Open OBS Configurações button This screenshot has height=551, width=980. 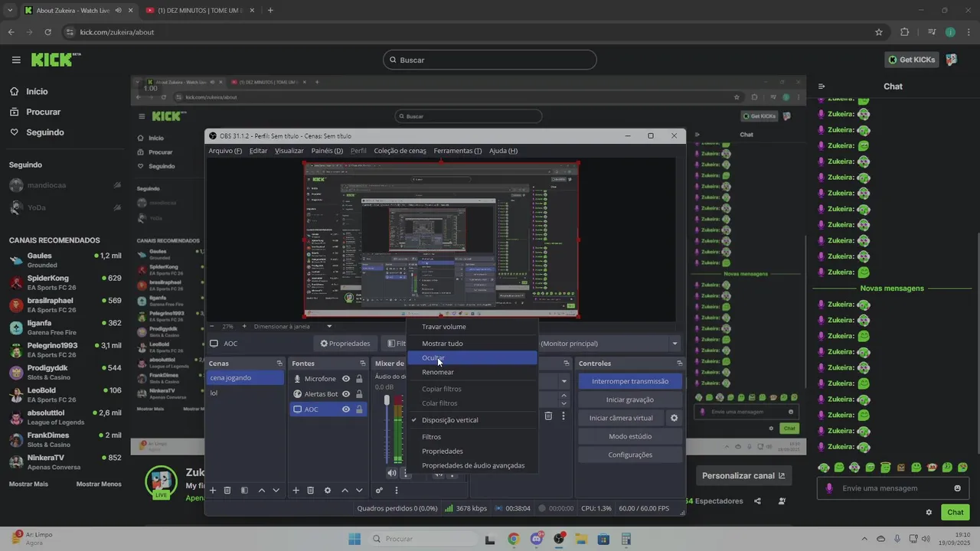630,455
